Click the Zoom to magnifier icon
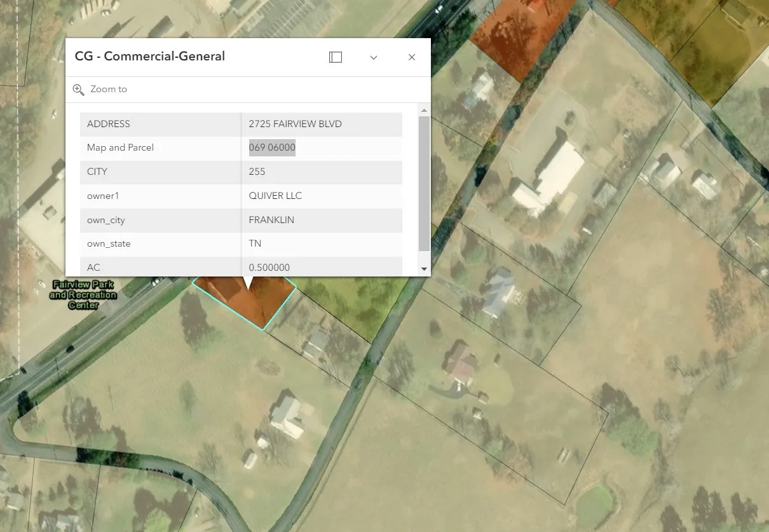This screenshot has width=769, height=532. [78, 90]
